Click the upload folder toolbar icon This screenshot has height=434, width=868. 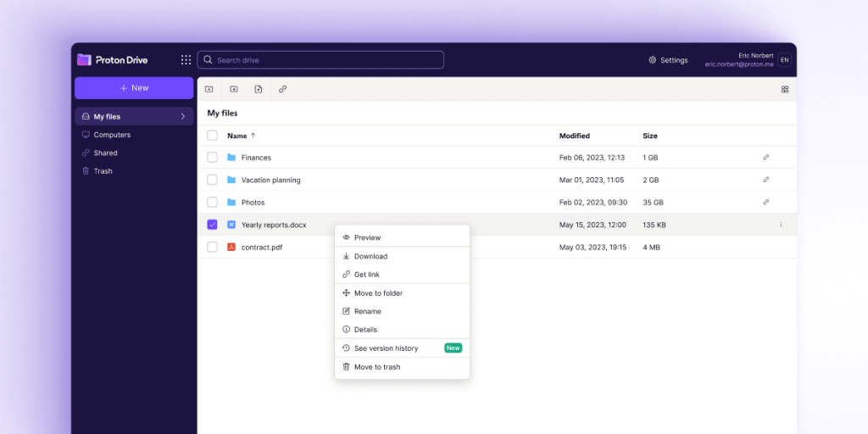234,89
